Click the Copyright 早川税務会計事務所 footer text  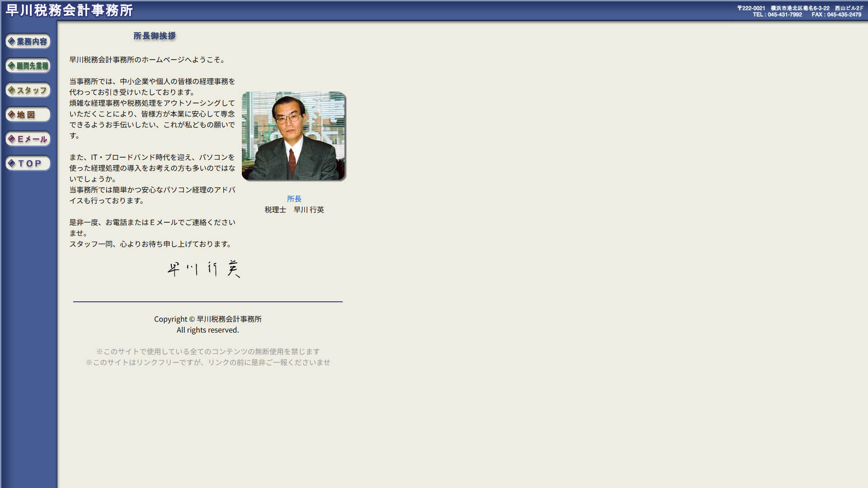pyautogui.click(x=208, y=319)
